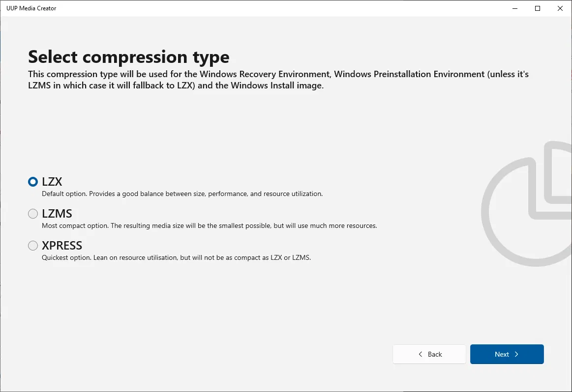Click the 'Default option' description under LZX

click(x=182, y=194)
